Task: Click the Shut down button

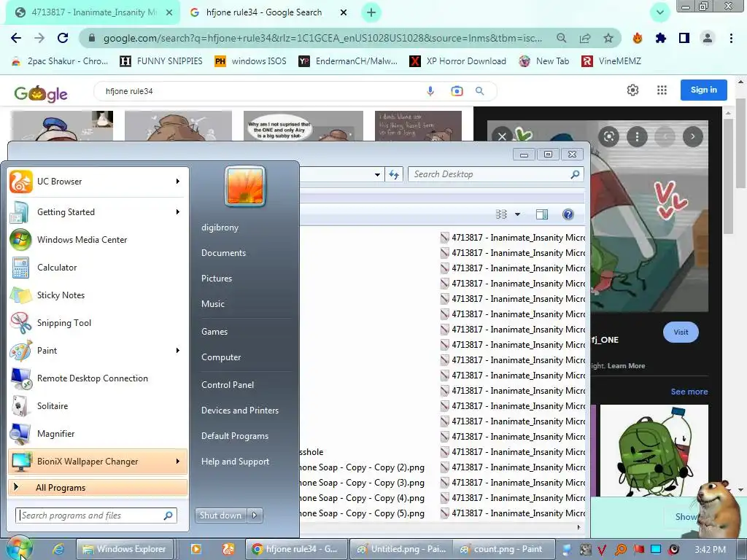Action: pyautogui.click(x=220, y=516)
